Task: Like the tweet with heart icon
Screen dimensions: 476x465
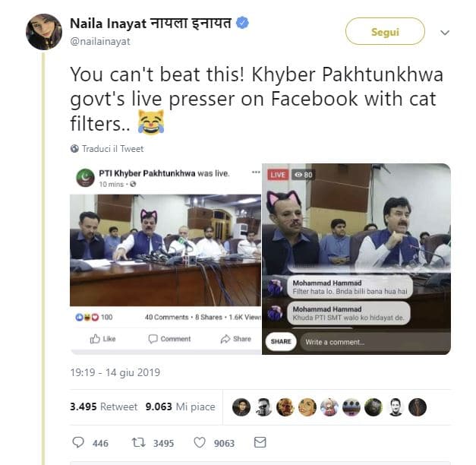Action: (x=200, y=442)
